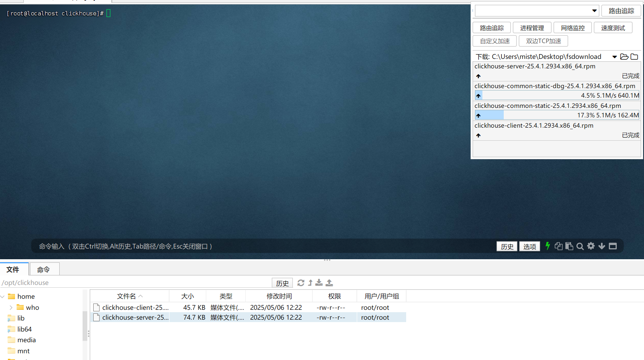
Task: Click the magnifier search icon in the command bar
Action: pos(580,246)
